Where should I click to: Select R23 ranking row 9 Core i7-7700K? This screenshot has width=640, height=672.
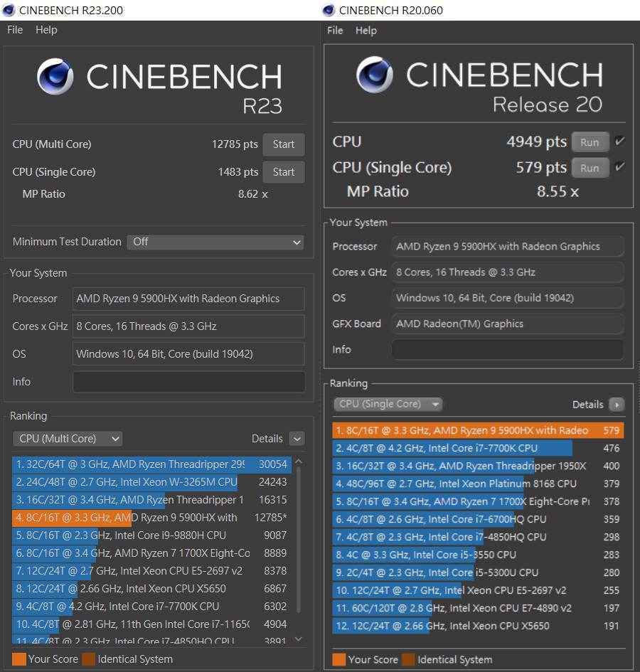point(151,607)
